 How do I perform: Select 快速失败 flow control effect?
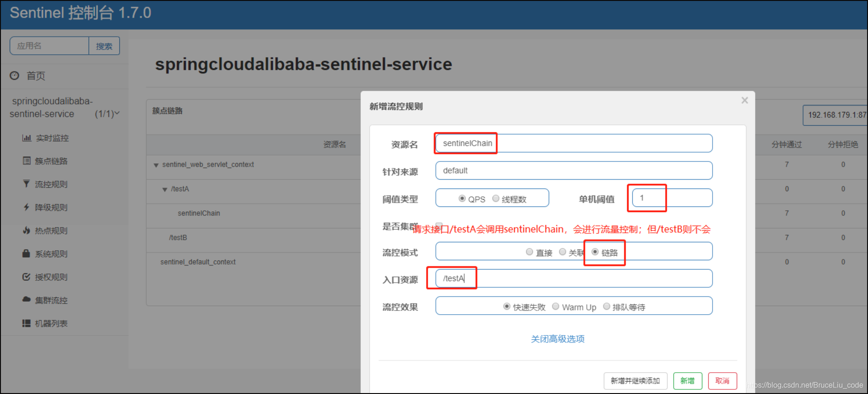[x=507, y=306]
